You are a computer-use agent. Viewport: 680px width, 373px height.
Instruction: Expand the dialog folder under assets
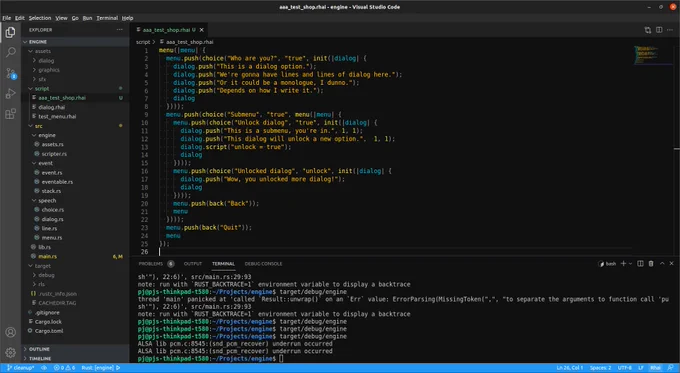click(x=75, y=61)
